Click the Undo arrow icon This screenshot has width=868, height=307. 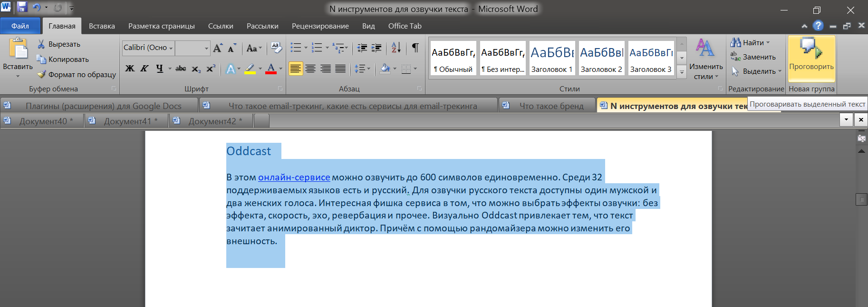pyautogui.click(x=37, y=8)
